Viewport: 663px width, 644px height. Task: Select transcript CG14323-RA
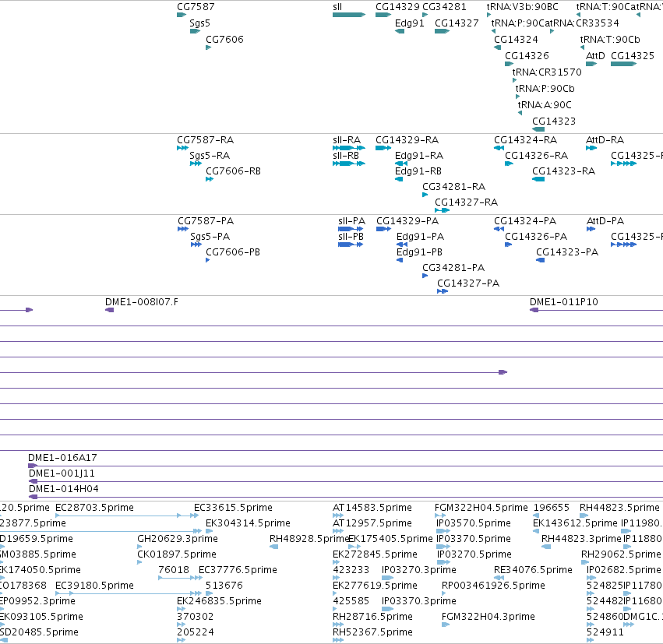click(x=563, y=171)
